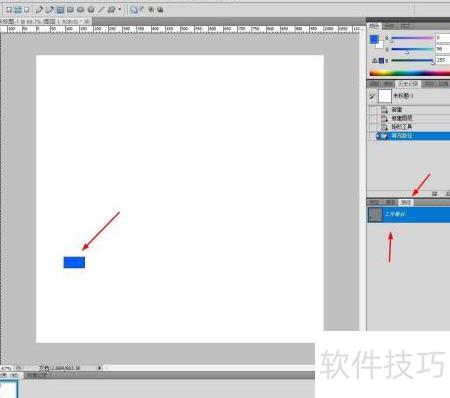Viewport: 450px width, 398px height.
Task: Switch to Fill Pixels mode button
Action: [27, 10]
